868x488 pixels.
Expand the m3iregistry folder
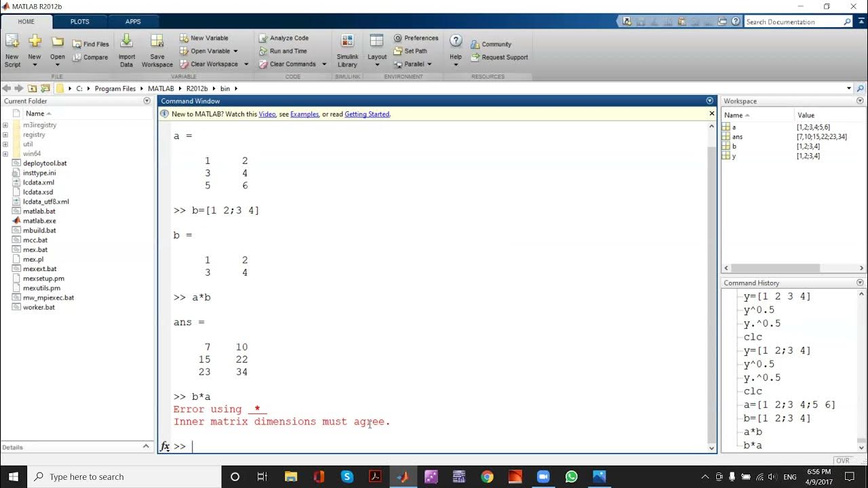[x=5, y=125]
